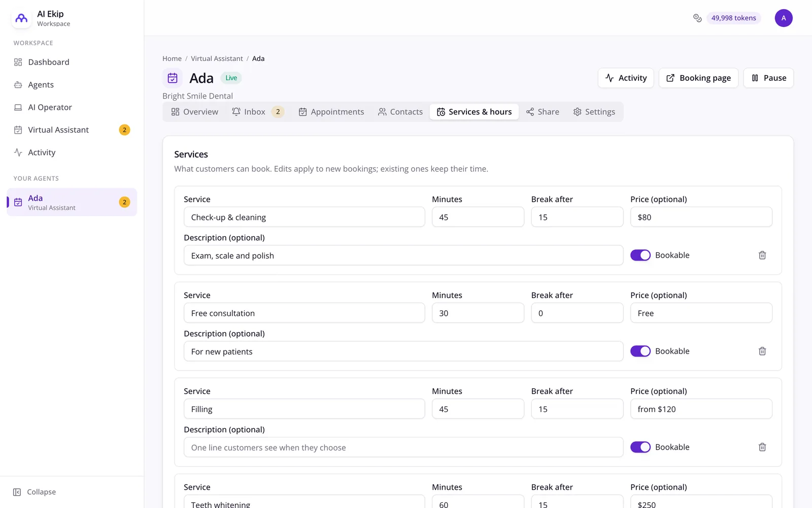Delete the Free consultation service
The height and width of the screenshot is (508, 812).
[x=762, y=351]
